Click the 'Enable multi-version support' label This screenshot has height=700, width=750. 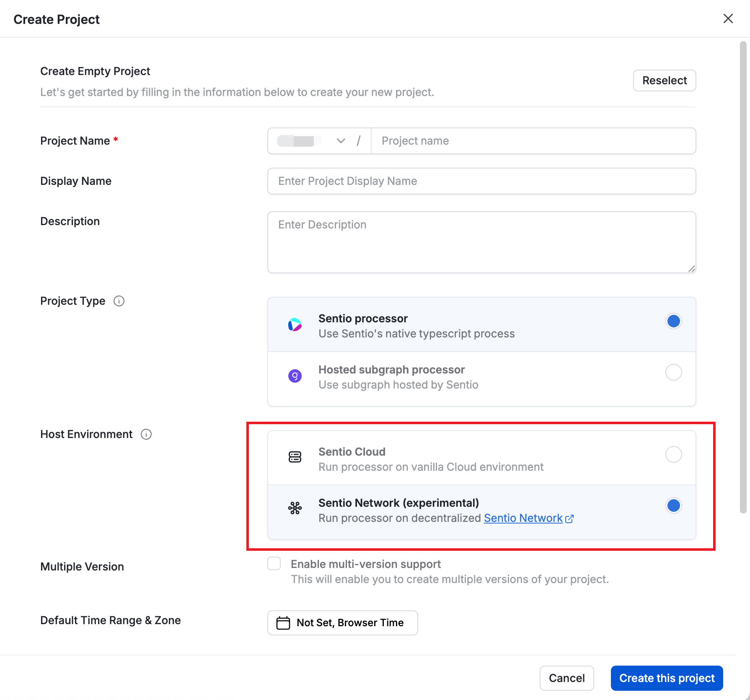(x=366, y=564)
